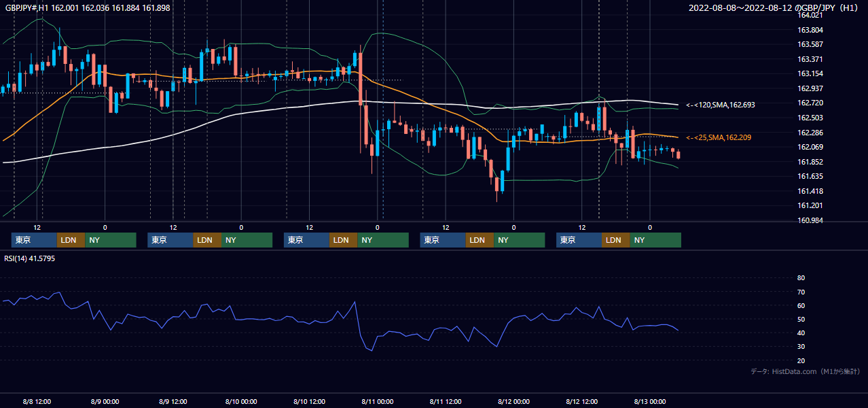The width and height of the screenshot is (868, 408).
Task: Click the NY session block above 8/9 00:00
Action: click(111, 240)
